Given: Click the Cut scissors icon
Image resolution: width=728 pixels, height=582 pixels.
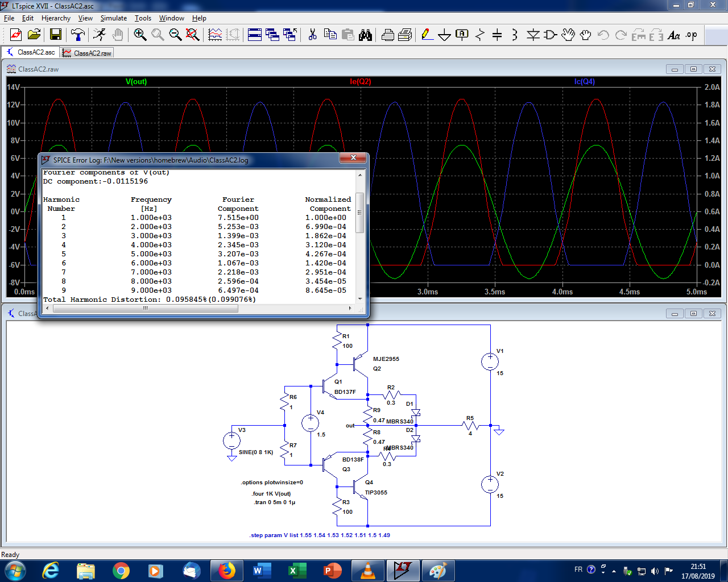Looking at the screenshot, I should coord(312,35).
